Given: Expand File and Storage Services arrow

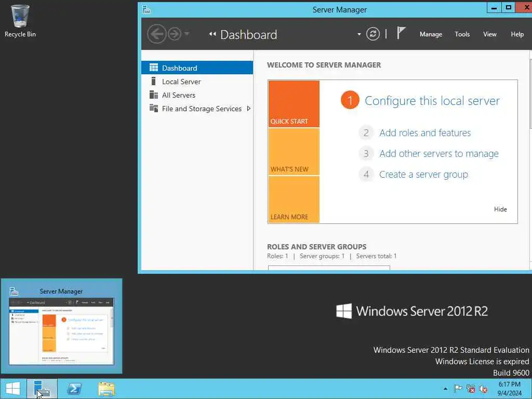Looking at the screenshot, I should [249, 109].
